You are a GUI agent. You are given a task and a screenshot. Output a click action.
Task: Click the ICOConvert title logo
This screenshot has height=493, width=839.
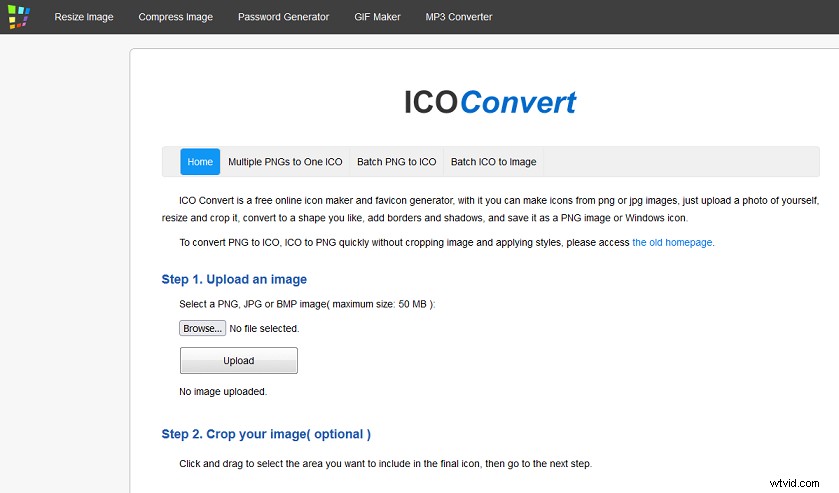tap(490, 102)
